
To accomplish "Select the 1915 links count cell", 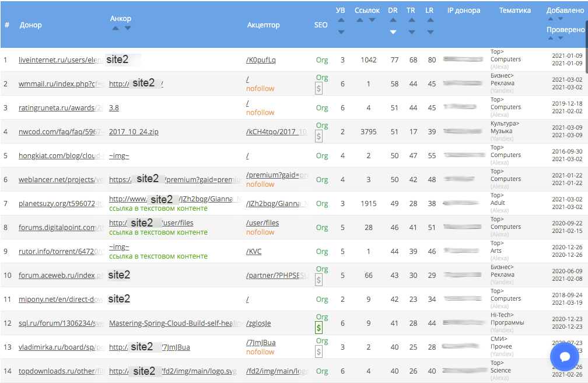I will point(369,204).
